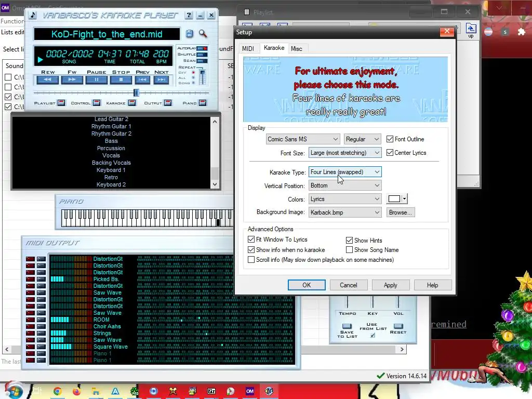Image resolution: width=532 pixels, height=399 pixels.
Task: Toggle the Karaoke window button
Action: tap(132, 103)
